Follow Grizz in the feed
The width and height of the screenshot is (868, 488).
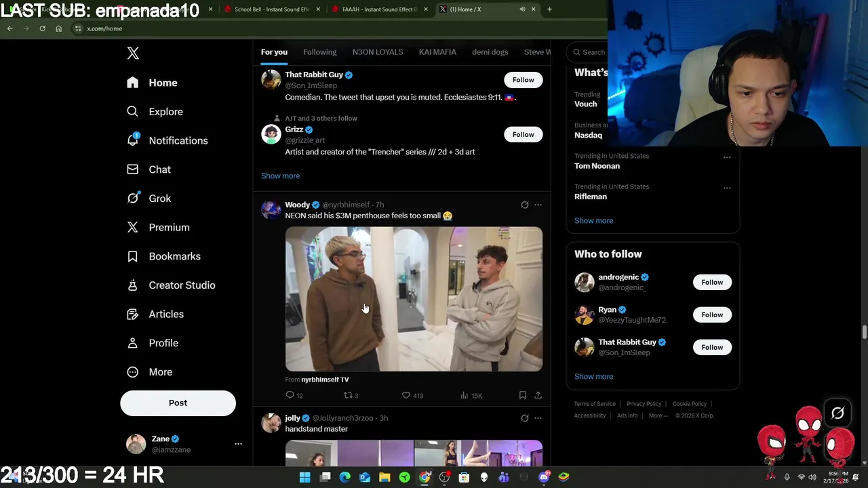coord(523,134)
